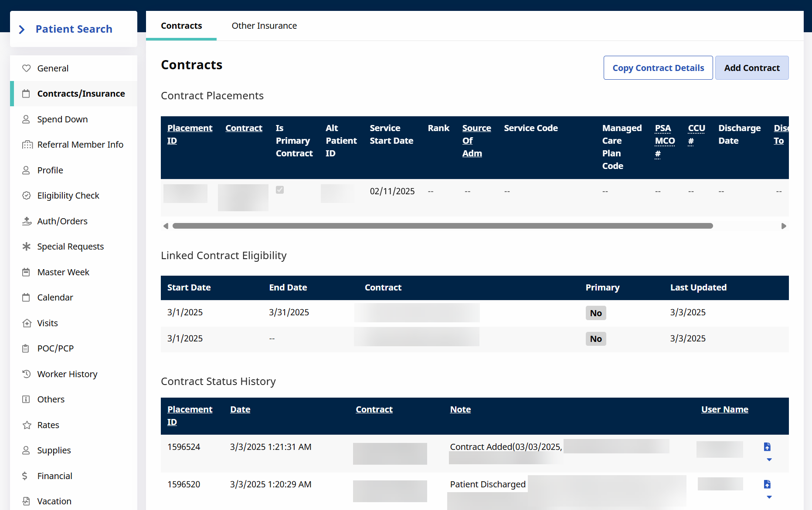Click the Profile person icon
This screenshot has height=510, width=812.
tap(26, 170)
